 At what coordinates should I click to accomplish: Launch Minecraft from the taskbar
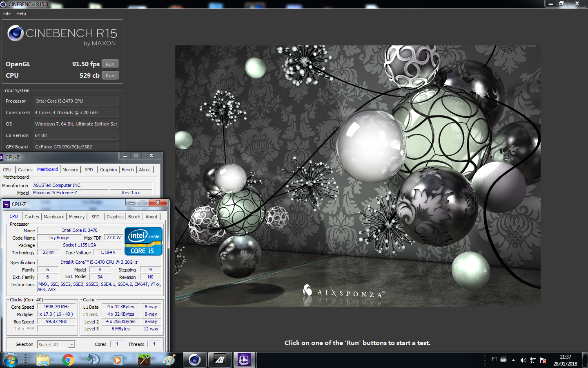point(144,360)
